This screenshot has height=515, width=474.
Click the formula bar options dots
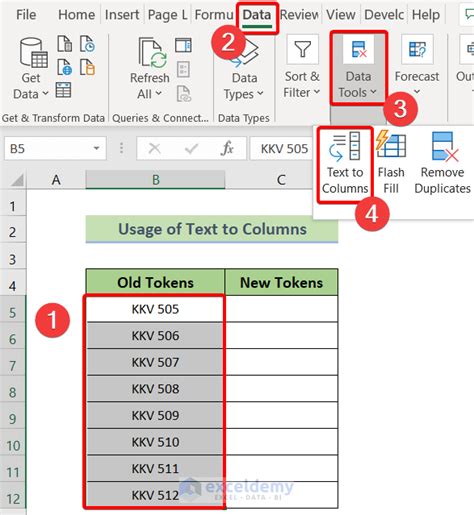tap(121, 148)
